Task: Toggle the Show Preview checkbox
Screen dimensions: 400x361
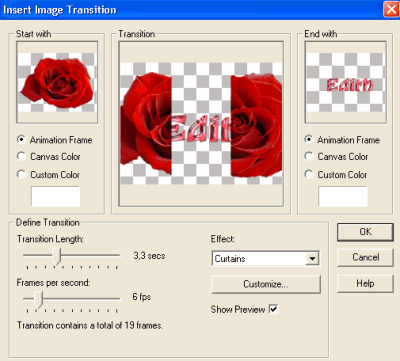Action: 274,309
